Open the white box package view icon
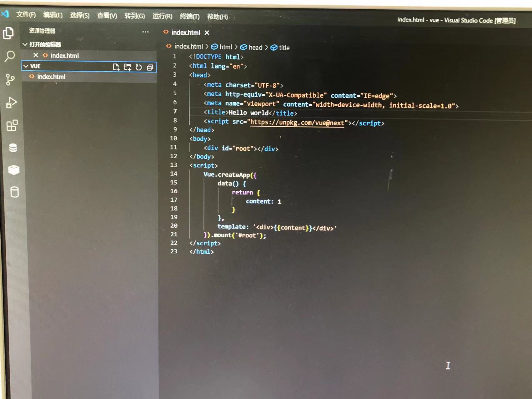Screen dimensions: 532x399 (x=14, y=170)
